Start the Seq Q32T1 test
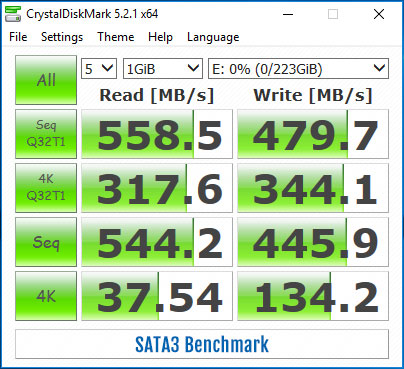Screen dimensions: 404x369 pyautogui.click(x=46, y=134)
